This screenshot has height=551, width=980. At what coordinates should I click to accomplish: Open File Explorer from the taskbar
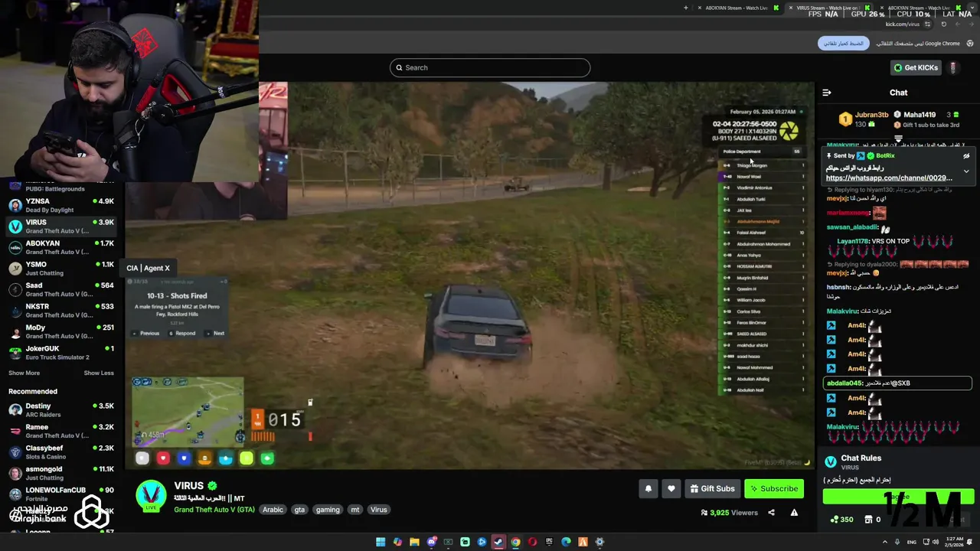pyautogui.click(x=414, y=542)
